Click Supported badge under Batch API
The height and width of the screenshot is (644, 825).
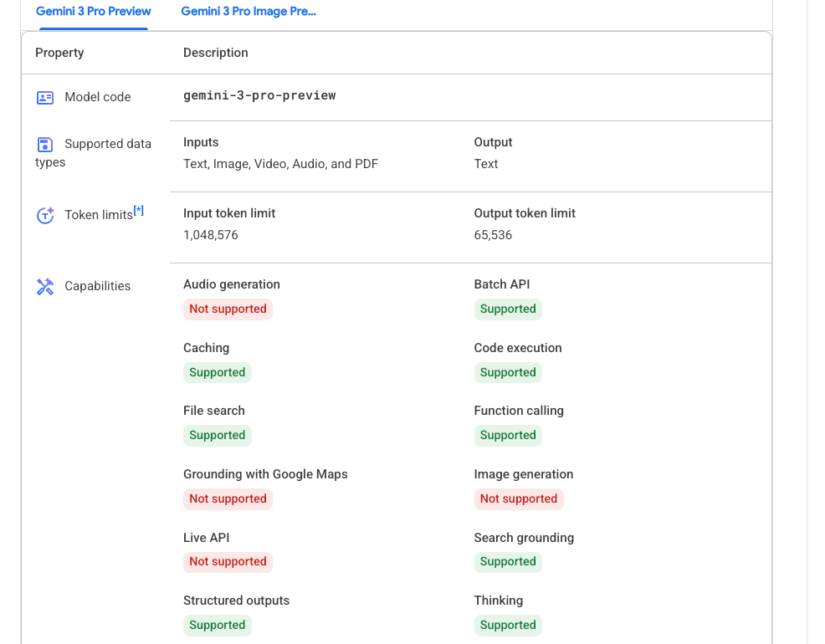pos(508,309)
